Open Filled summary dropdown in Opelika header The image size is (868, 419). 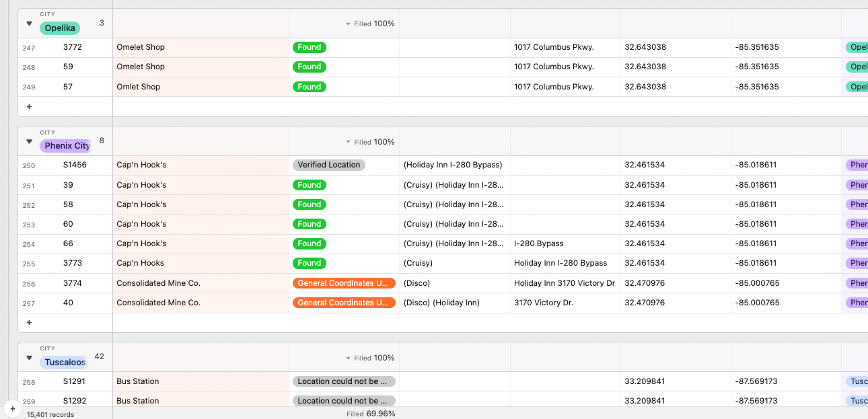pos(370,24)
